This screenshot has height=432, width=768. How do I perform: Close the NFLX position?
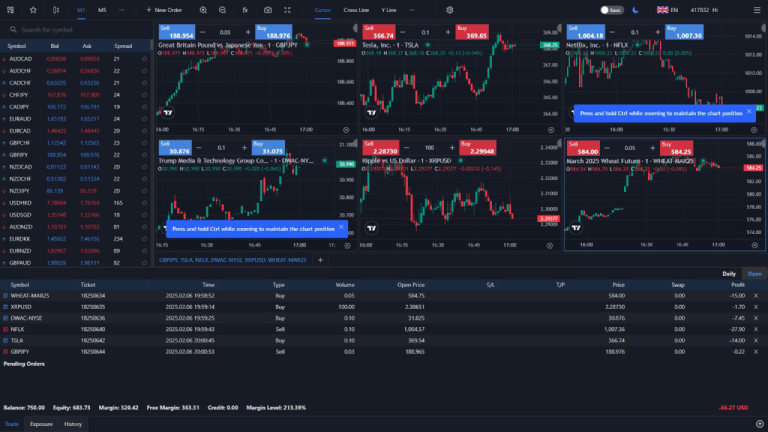point(756,329)
